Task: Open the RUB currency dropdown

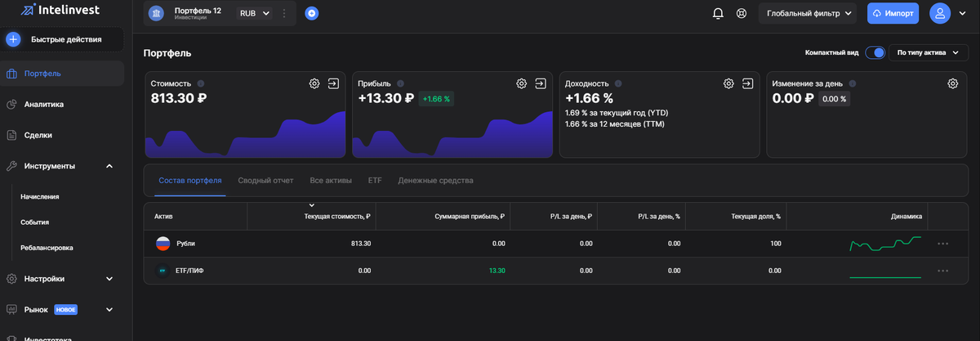Action: (254, 13)
